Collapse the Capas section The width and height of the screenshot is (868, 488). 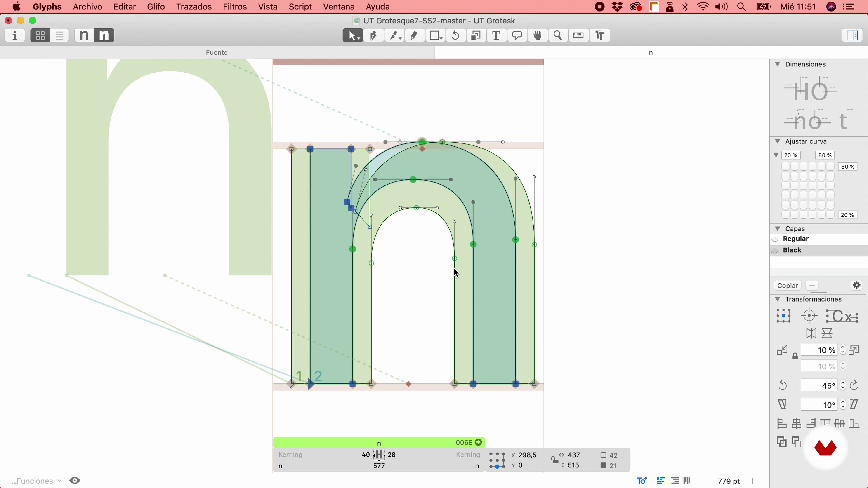(x=777, y=229)
